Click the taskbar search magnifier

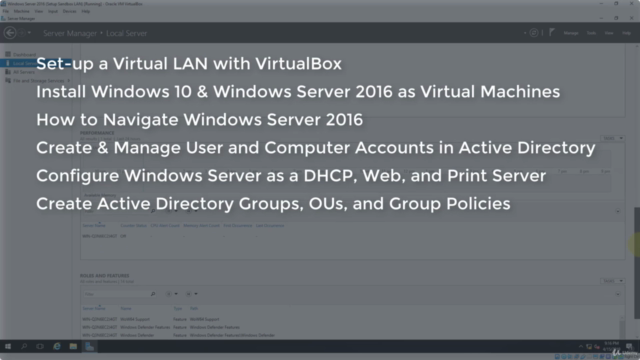(x=24, y=347)
